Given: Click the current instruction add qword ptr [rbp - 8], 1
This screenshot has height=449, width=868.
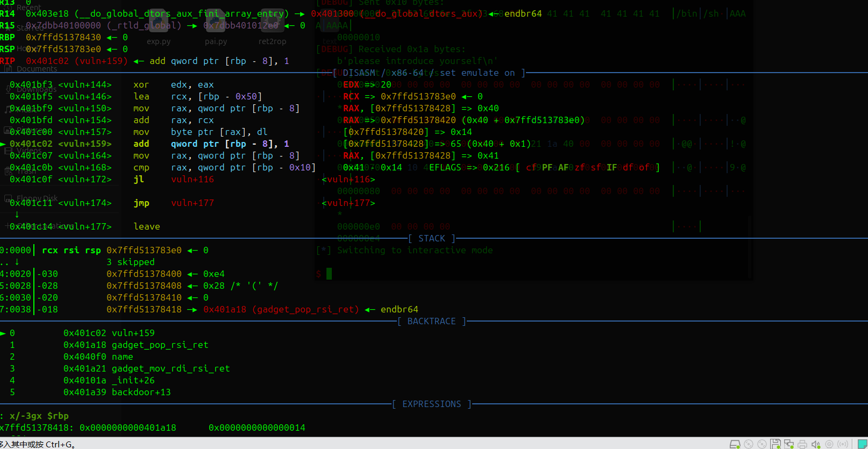Looking at the screenshot, I should click(x=211, y=144).
